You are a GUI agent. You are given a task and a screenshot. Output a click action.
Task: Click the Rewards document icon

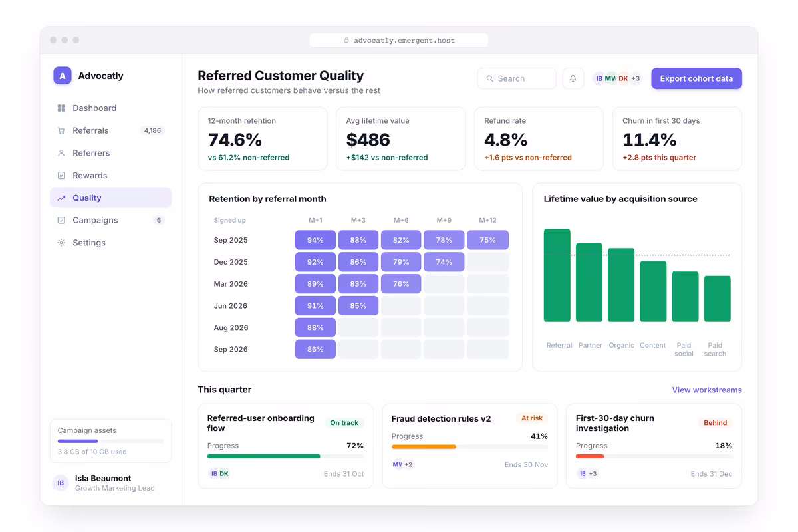point(61,176)
